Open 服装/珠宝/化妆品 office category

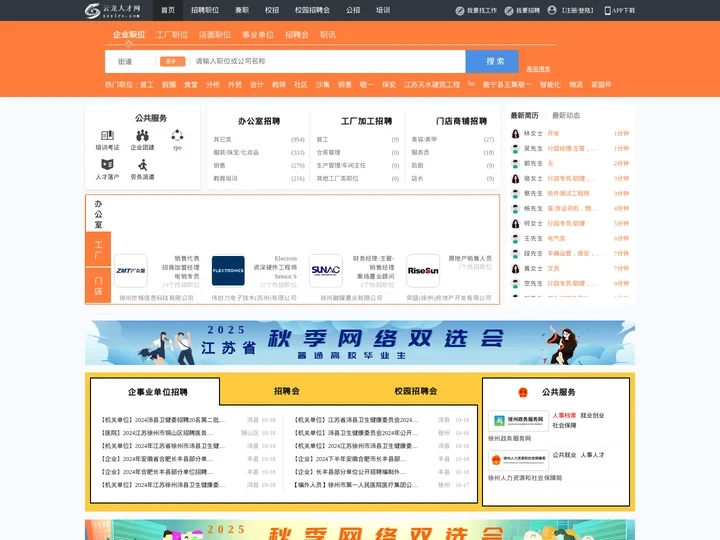[236, 152]
